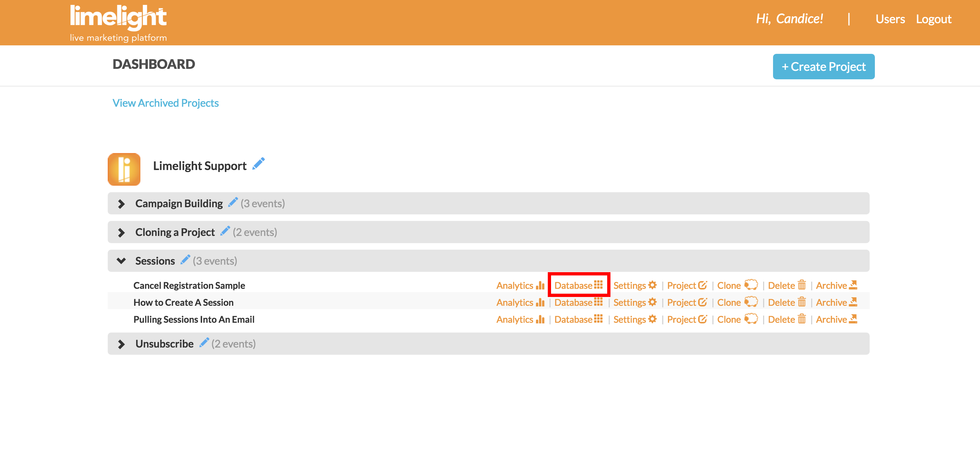The image size is (980, 451).
Task: Select the Cancel Registration Sample event name
Action: click(x=189, y=286)
